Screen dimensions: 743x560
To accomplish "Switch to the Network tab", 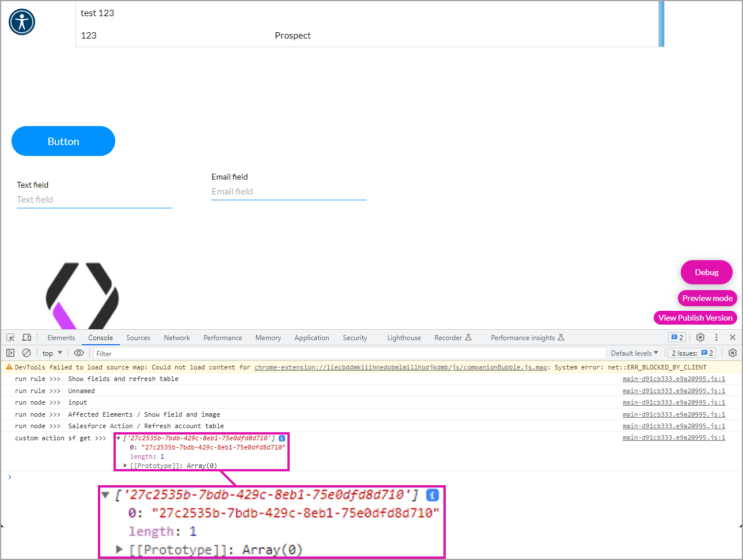I will click(x=177, y=338).
